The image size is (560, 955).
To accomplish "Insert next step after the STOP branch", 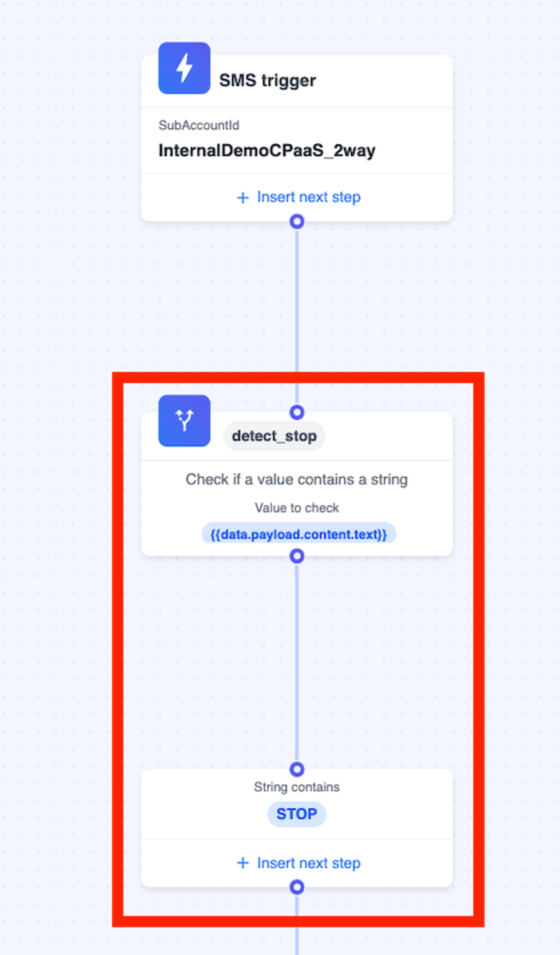I will point(308,863).
